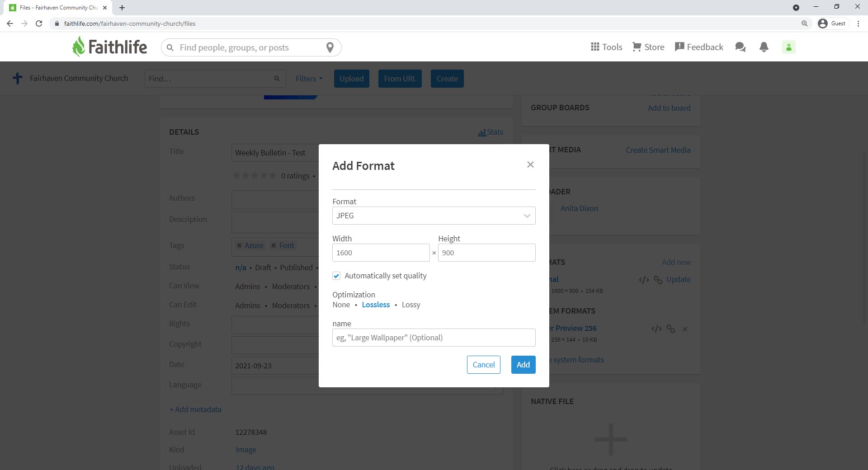
Task: Open the Tools grid menu
Action: coord(606,47)
